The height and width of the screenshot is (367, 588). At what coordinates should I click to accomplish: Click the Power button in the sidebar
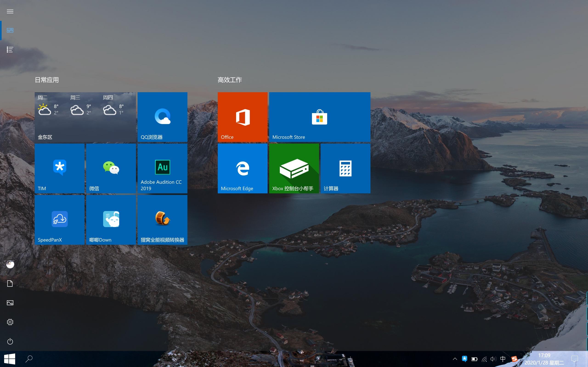click(x=10, y=341)
